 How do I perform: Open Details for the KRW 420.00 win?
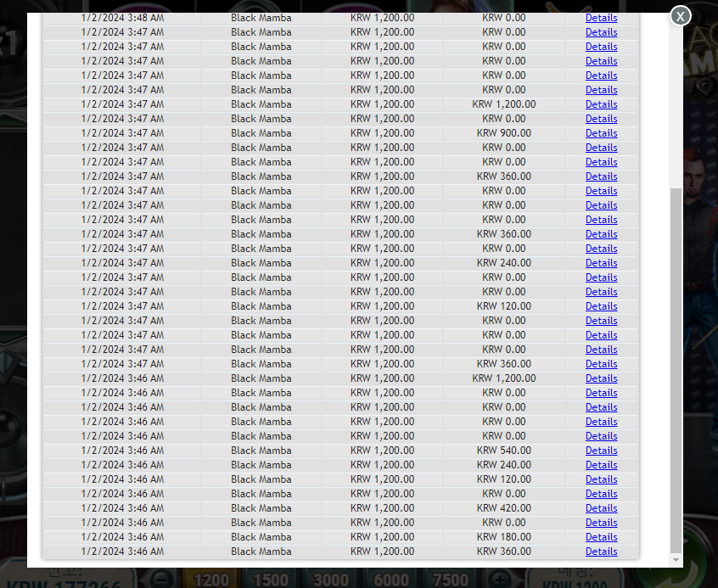click(x=601, y=508)
